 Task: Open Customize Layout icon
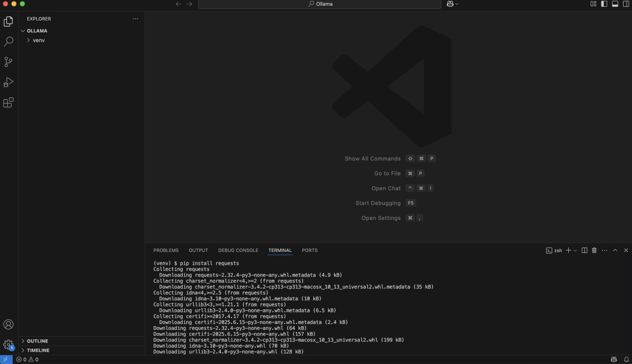point(594,4)
